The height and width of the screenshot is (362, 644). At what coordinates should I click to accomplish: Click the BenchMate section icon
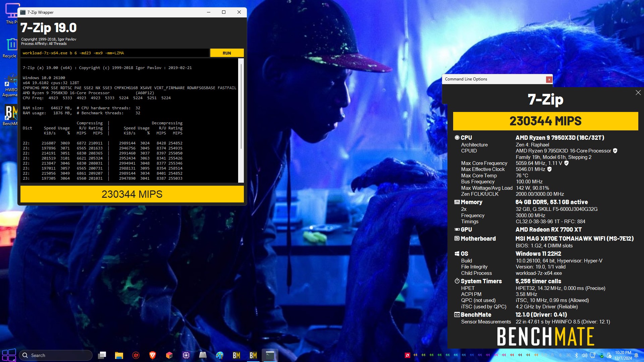click(x=457, y=315)
